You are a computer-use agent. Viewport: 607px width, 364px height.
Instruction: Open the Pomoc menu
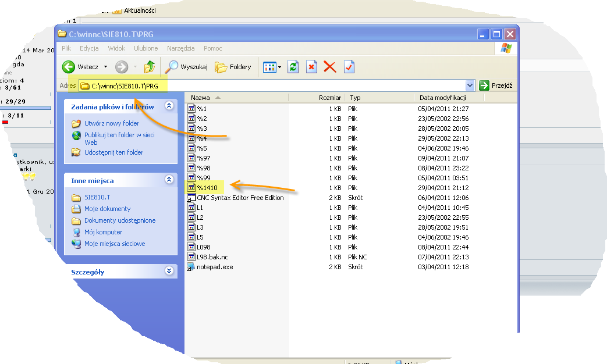212,48
